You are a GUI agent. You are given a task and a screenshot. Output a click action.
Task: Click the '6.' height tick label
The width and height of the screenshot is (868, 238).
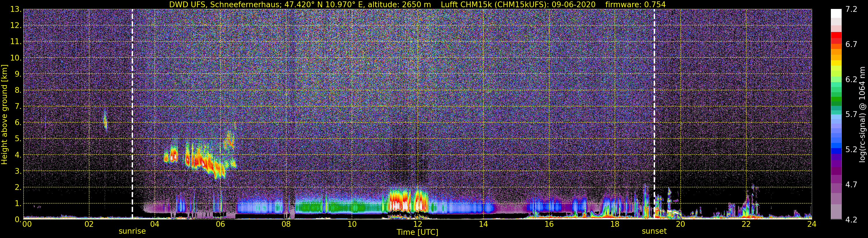pos(18,122)
